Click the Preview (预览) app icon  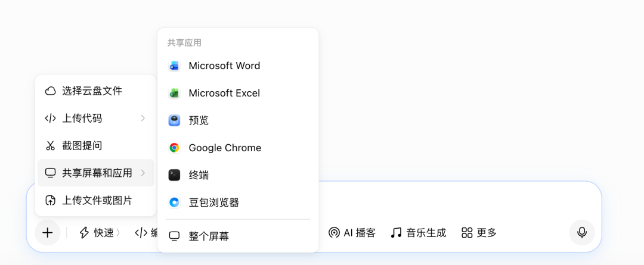tap(174, 121)
